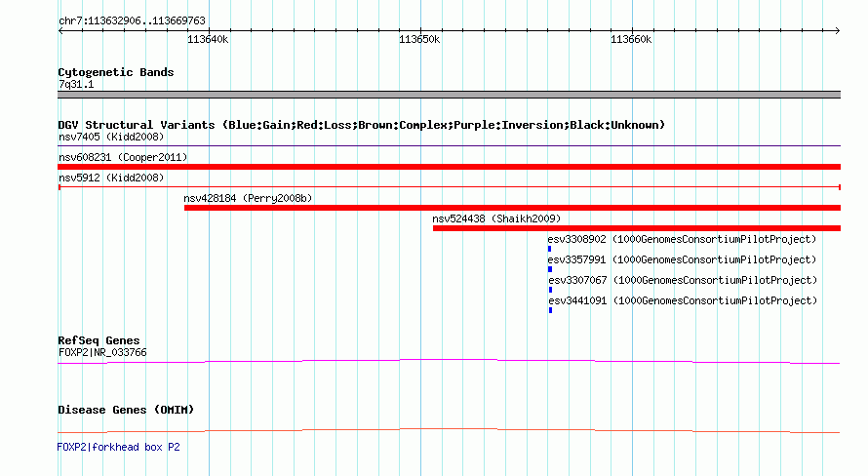Select the thin purple nsv7405 inversion line
Image resolution: width=868 pixels, height=476 pixels.
click(449, 146)
